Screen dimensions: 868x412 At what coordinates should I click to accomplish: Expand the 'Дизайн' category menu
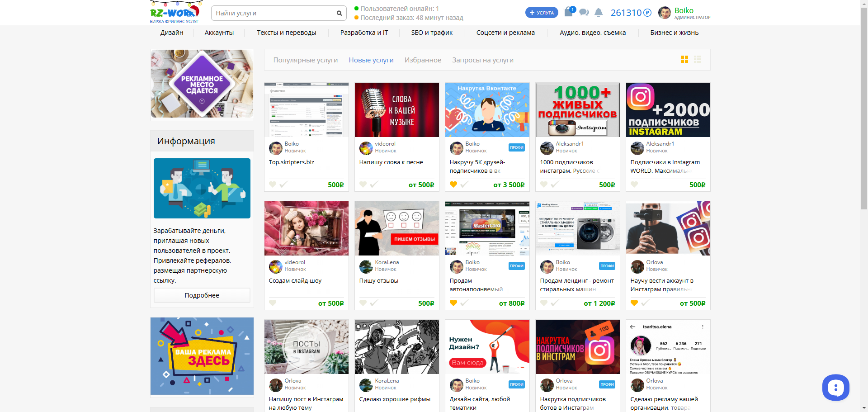point(172,33)
